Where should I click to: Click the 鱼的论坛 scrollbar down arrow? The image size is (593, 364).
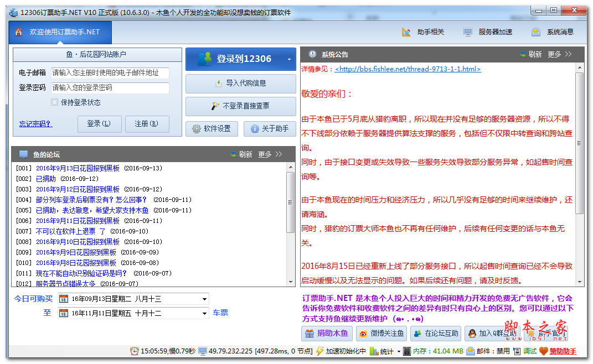pos(291,282)
